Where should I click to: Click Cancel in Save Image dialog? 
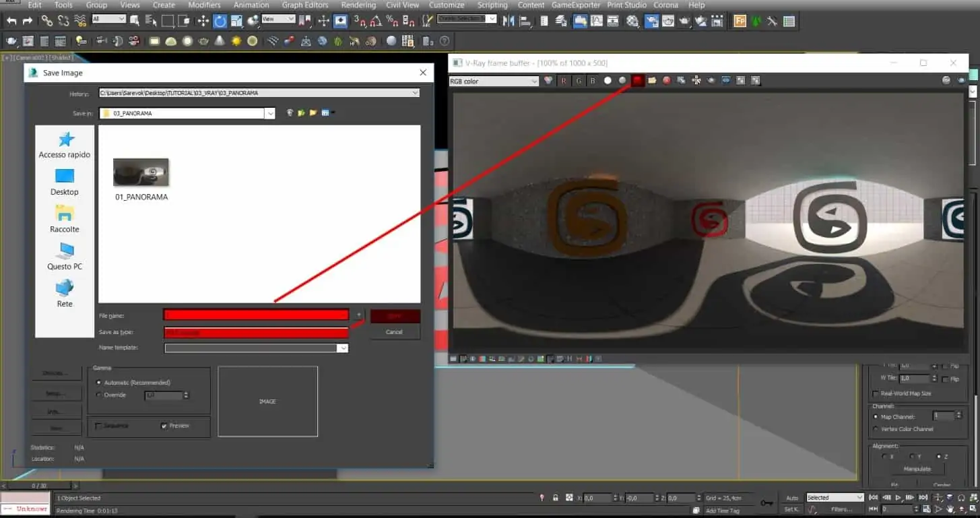point(395,332)
